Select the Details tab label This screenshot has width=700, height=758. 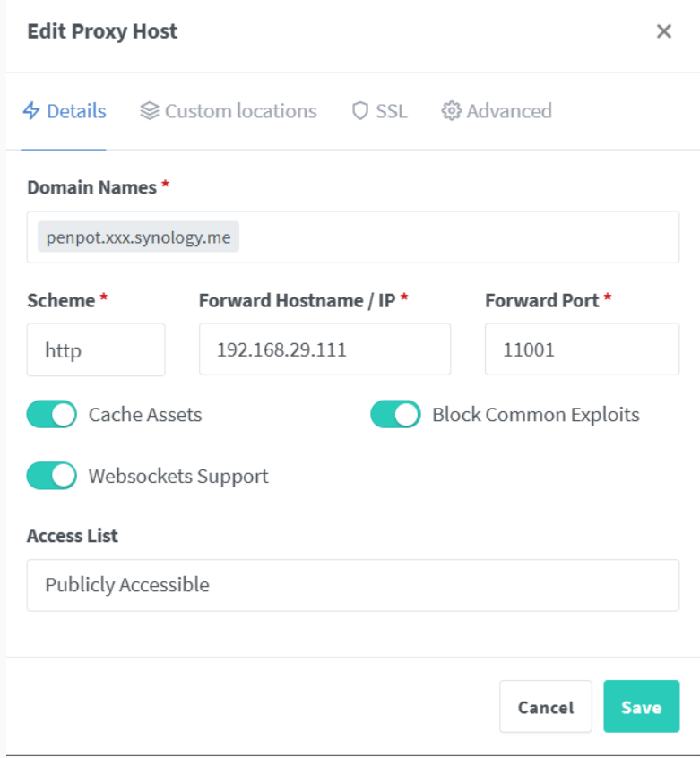pos(76,111)
